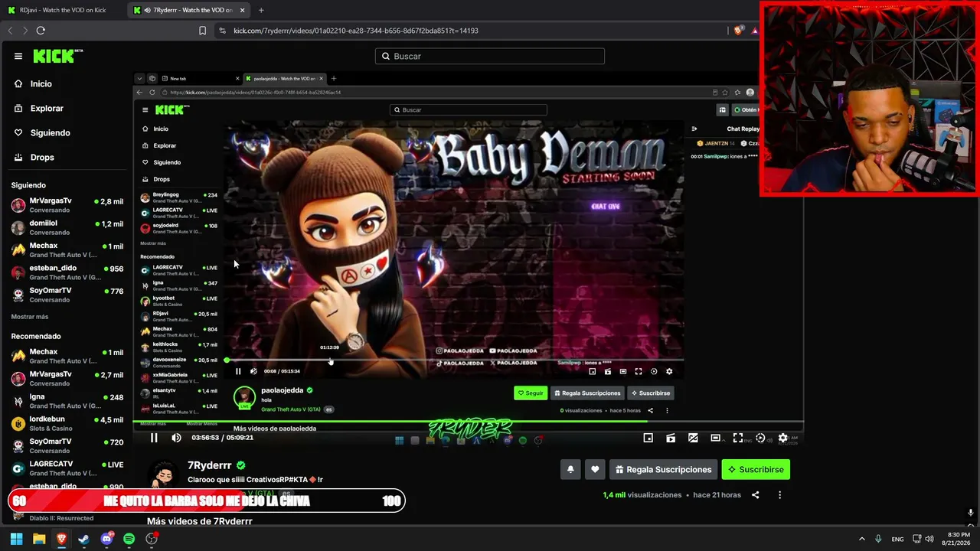This screenshot has height=551, width=980.
Task: Seek using the green video progress bar
Action: pyautogui.click(x=469, y=422)
